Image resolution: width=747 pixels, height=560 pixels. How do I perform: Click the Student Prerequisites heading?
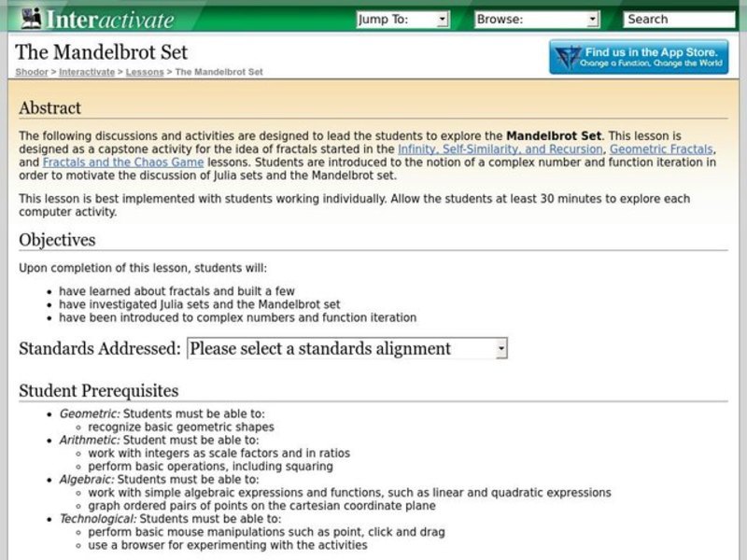coord(98,390)
